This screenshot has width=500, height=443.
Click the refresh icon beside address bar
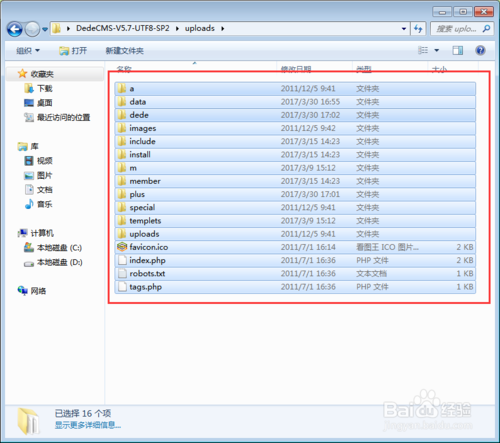tap(418, 29)
